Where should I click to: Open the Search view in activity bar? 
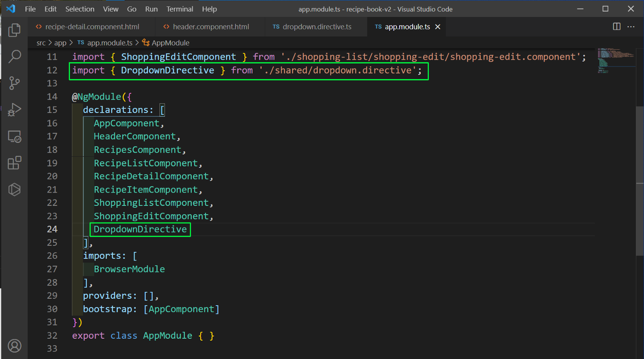click(x=14, y=57)
